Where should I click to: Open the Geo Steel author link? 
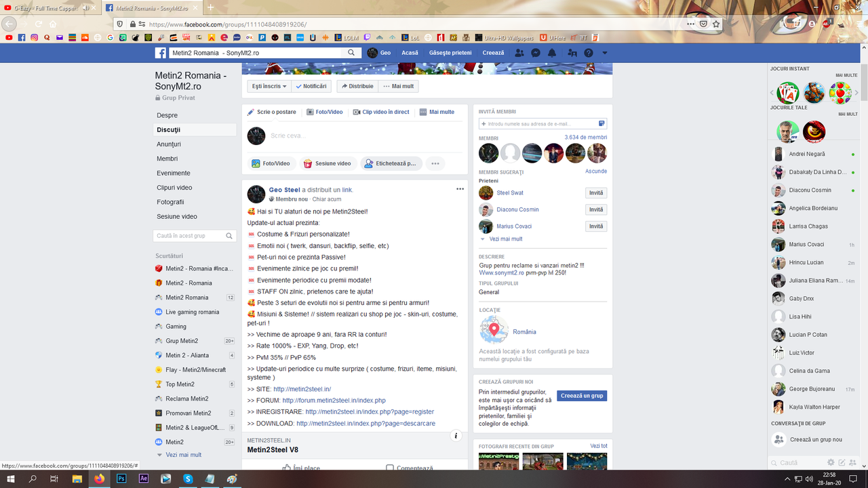click(284, 190)
